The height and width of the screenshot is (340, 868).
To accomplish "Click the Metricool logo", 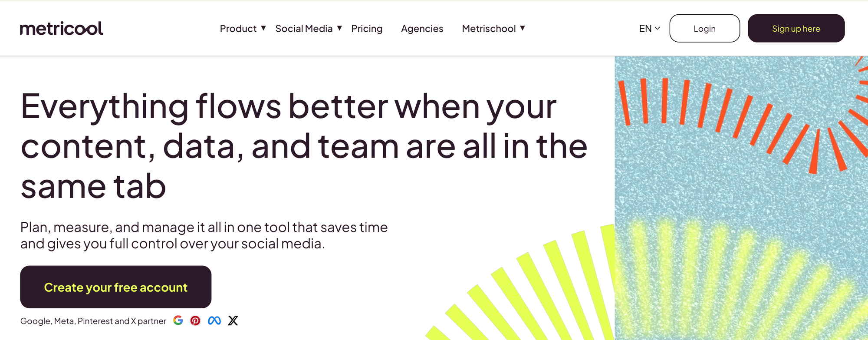I will pyautogui.click(x=61, y=29).
